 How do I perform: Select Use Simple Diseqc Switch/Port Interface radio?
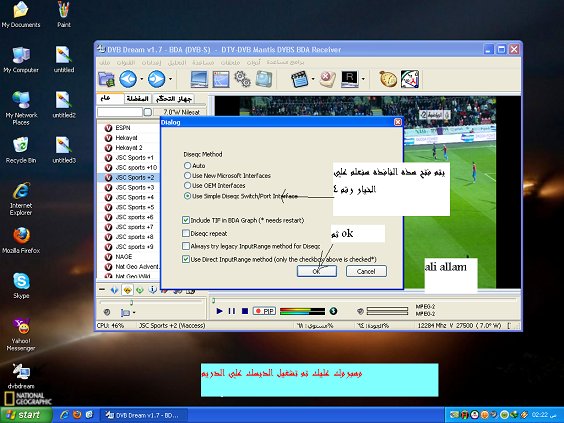(x=187, y=196)
